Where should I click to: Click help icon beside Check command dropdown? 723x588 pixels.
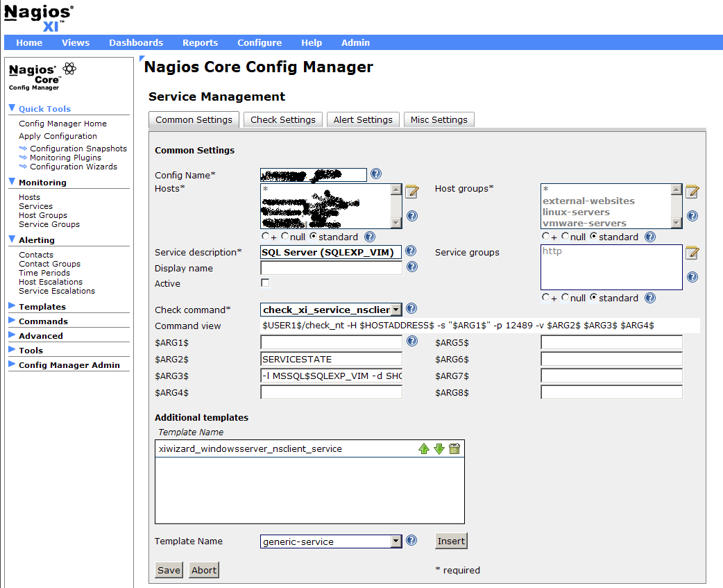pyautogui.click(x=411, y=309)
